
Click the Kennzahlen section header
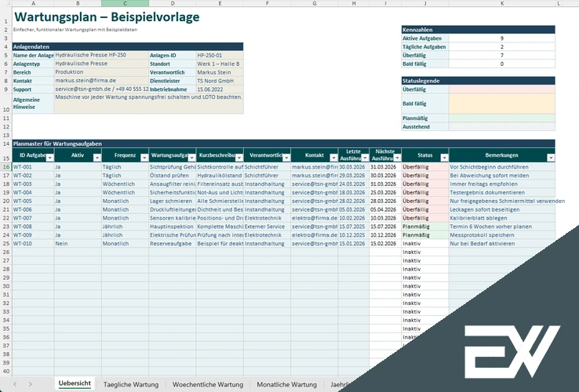pos(479,30)
